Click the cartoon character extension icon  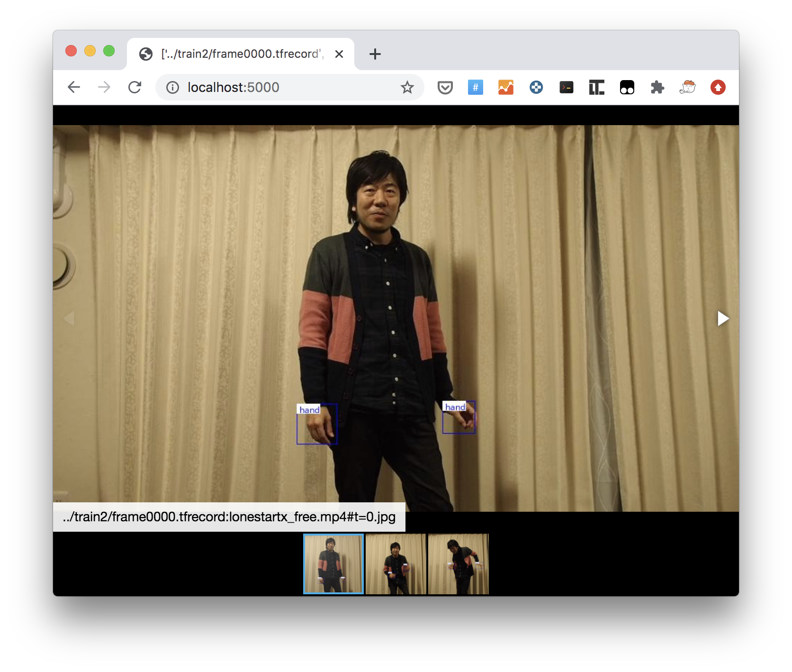click(687, 87)
